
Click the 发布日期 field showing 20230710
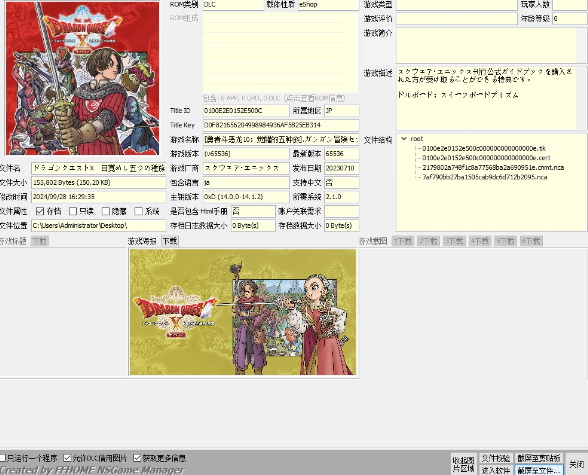pyautogui.click(x=341, y=168)
